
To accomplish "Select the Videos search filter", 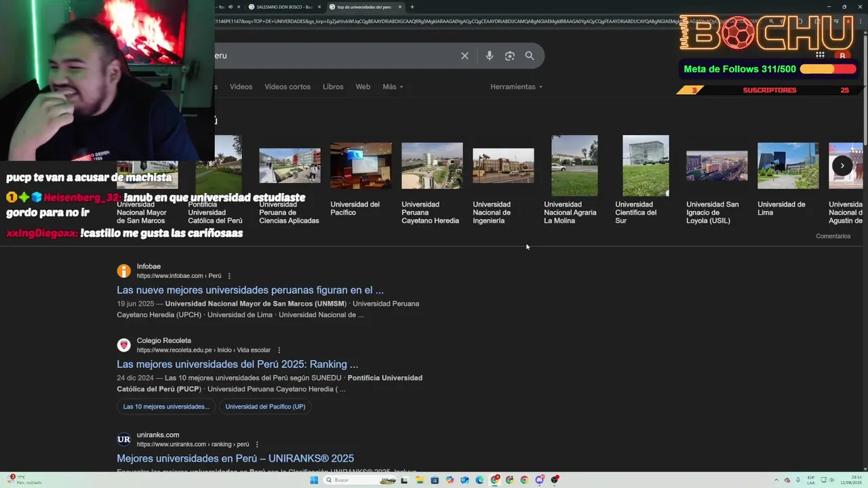I will coord(241,87).
